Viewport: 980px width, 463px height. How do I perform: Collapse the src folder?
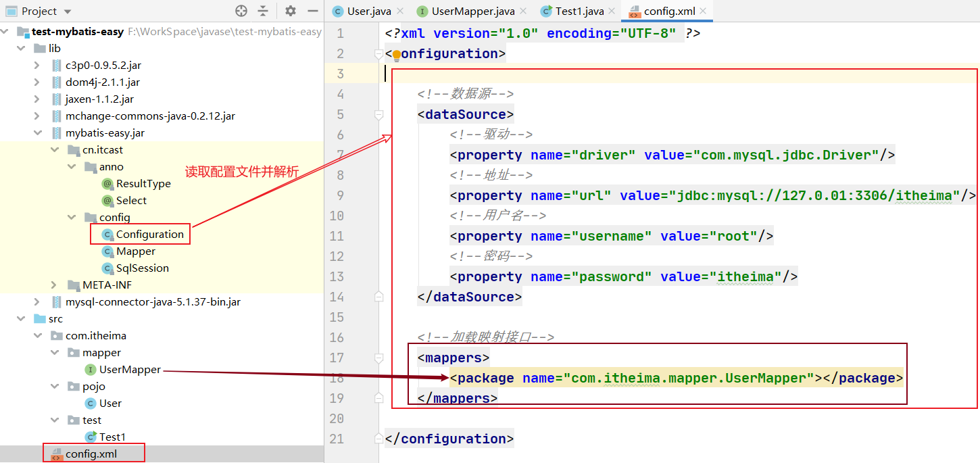click(x=21, y=318)
